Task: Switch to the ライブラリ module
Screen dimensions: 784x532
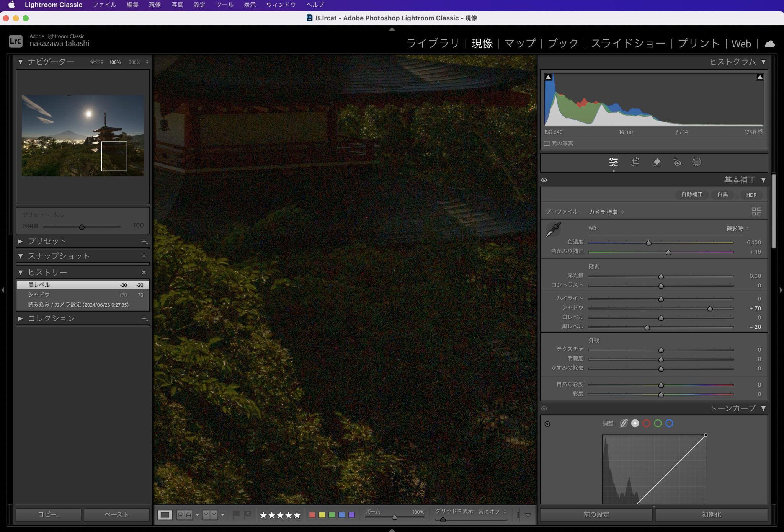Action: tap(433, 44)
